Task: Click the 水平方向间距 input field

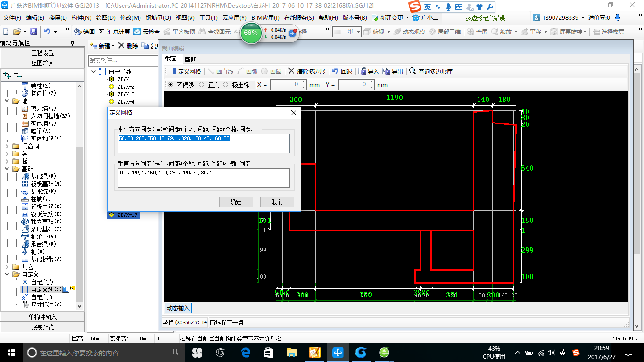Action: click(204, 143)
